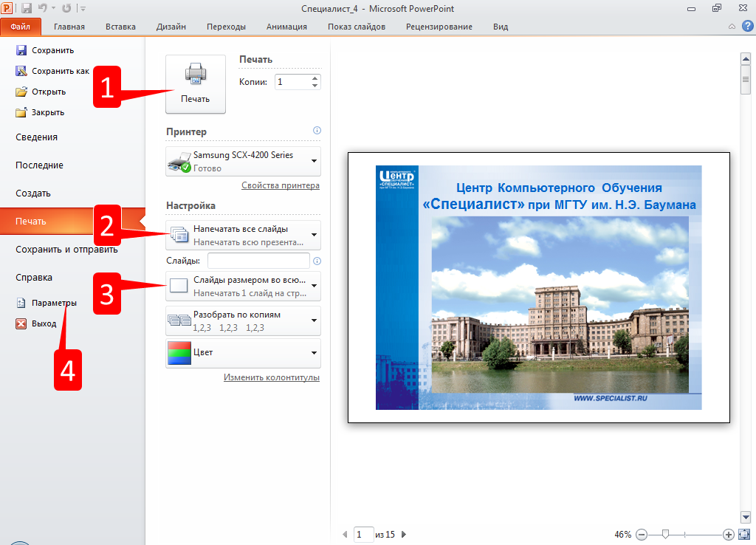The height and width of the screenshot is (545, 756).
Task: Go to next page in the print preview
Action: point(404,534)
